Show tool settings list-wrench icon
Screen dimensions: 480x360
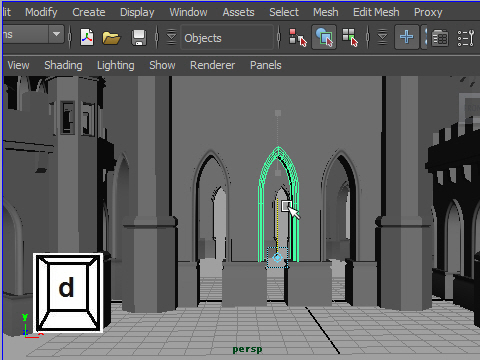pos(466,38)
